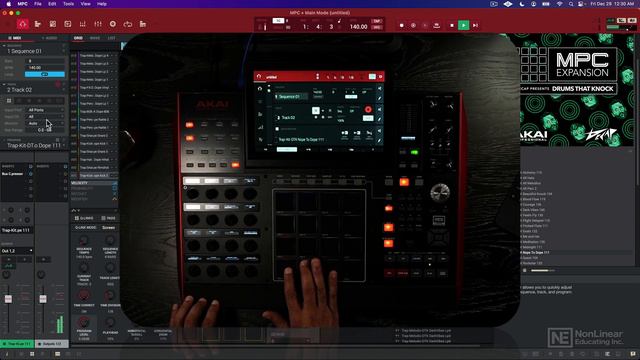Image resolution: width=640 pixels, height=360 pixels.
Task: Open the Out 1,2 output dropdown
Action: (17, 251)
